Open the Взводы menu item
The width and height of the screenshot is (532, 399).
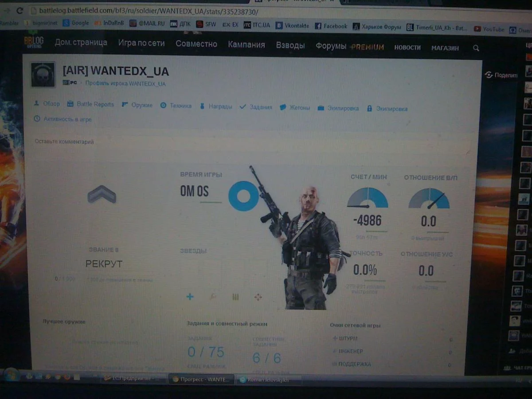(x=290, y=45)
